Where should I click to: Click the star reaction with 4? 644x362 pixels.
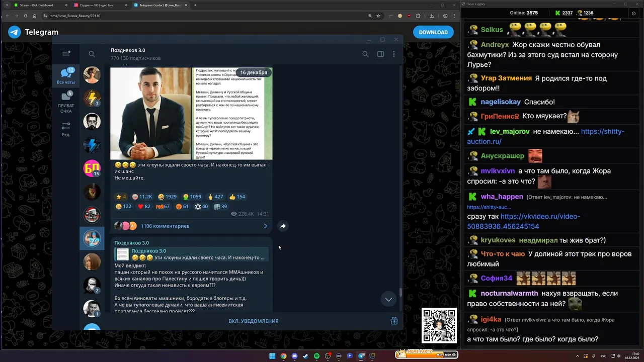121,197
